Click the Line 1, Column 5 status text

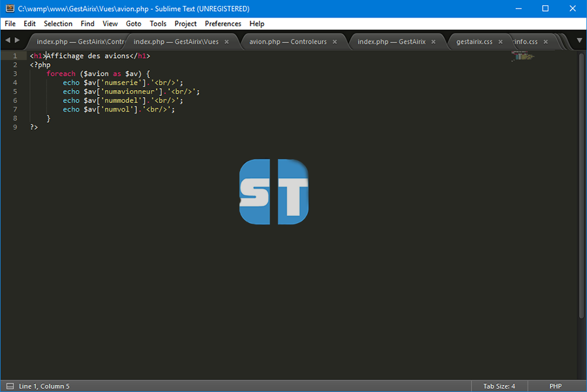[x=44, y=386]
